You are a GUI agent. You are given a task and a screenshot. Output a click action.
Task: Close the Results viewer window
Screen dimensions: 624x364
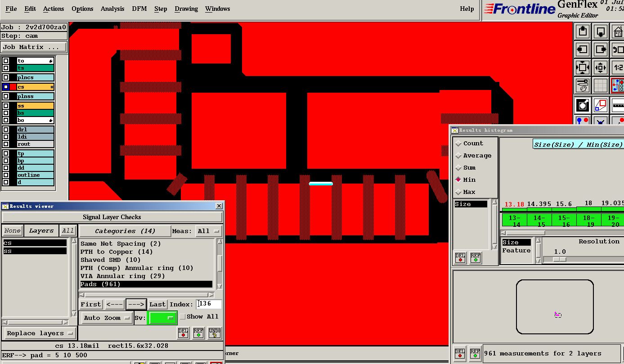tap(219, 206)
